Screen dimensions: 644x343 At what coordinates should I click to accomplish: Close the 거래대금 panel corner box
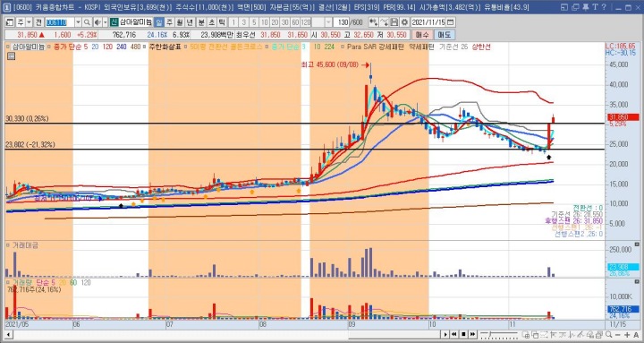[637, 244]
